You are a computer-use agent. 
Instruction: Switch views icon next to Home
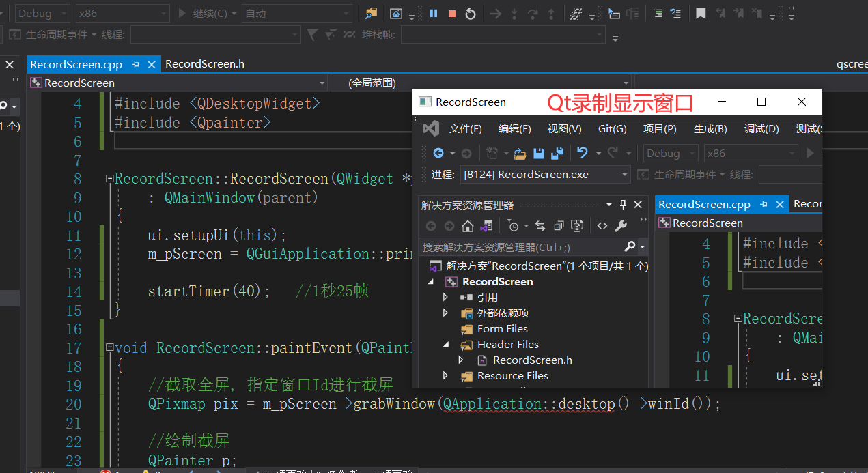tap(486, 226)
